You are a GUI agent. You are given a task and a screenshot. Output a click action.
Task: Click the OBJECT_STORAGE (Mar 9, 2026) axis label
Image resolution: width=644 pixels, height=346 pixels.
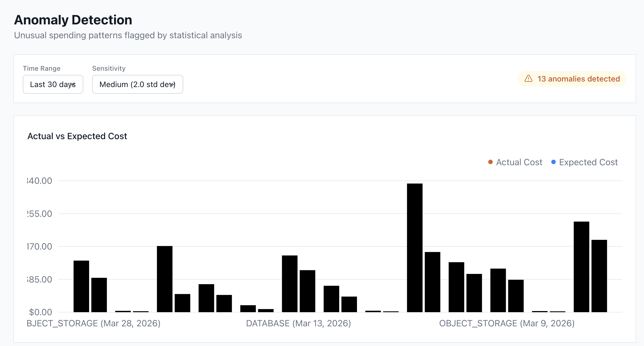pos(507,323)
